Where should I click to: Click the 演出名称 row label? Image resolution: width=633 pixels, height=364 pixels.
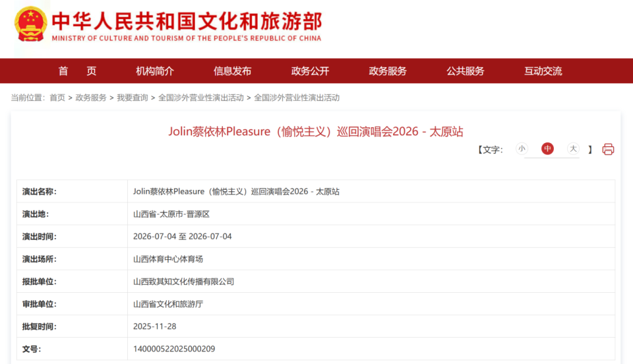[x=40, y=192]
